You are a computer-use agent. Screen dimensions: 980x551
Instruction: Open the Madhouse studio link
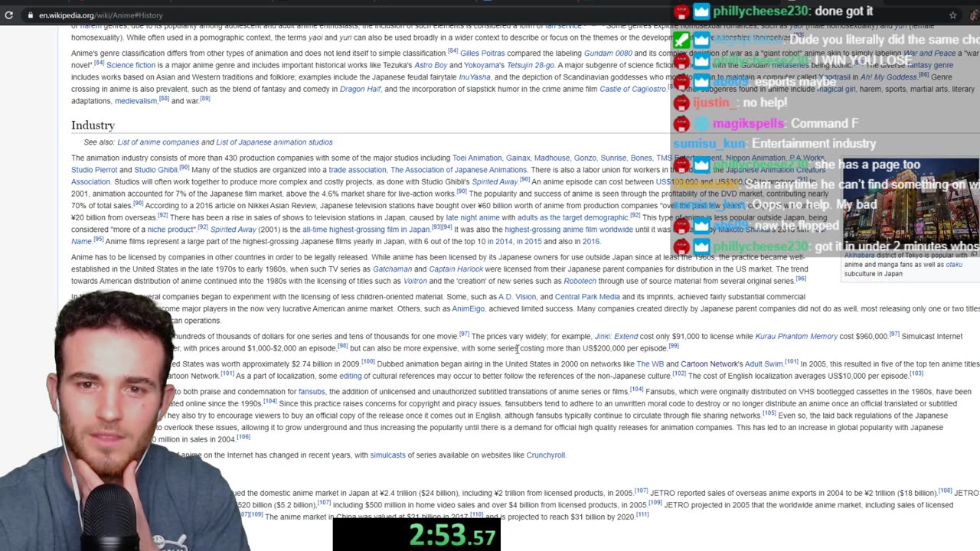552,158
